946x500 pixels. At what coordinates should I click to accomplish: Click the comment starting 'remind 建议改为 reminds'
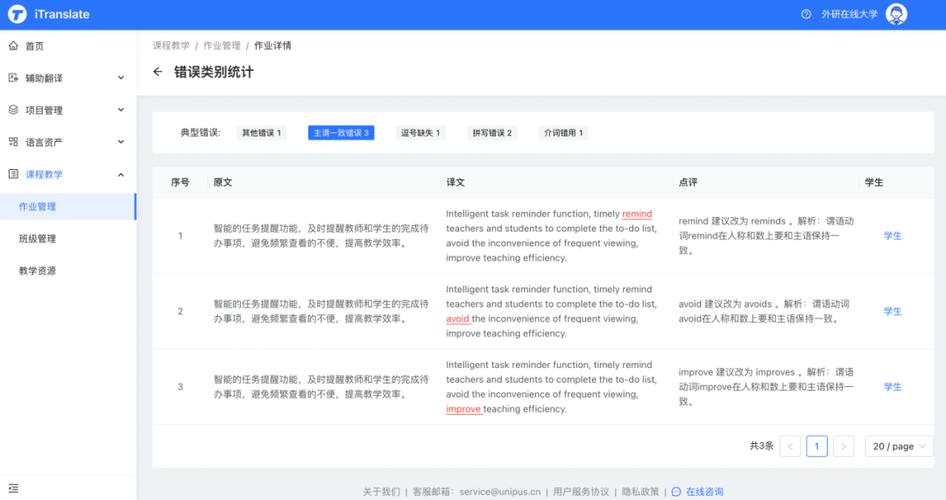click(x=766, y=236)
